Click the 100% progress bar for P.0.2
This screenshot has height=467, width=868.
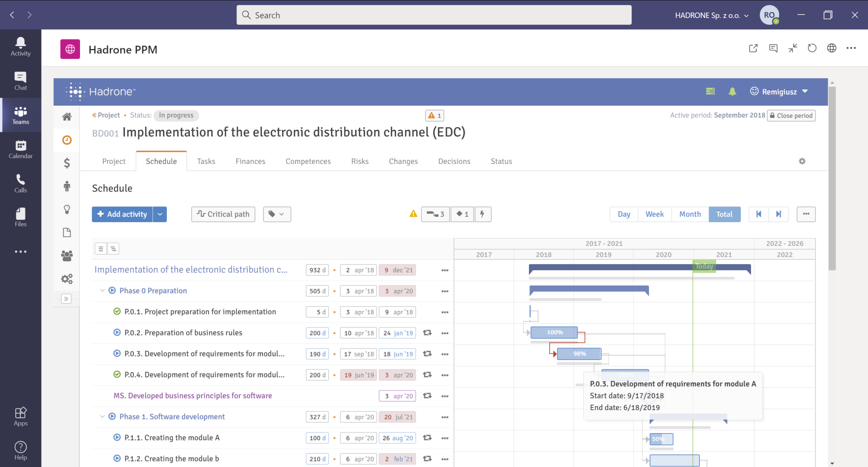(554, 332)
